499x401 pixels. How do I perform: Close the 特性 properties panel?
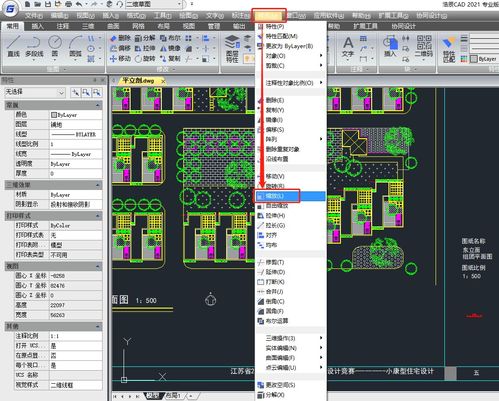point(103,80)
